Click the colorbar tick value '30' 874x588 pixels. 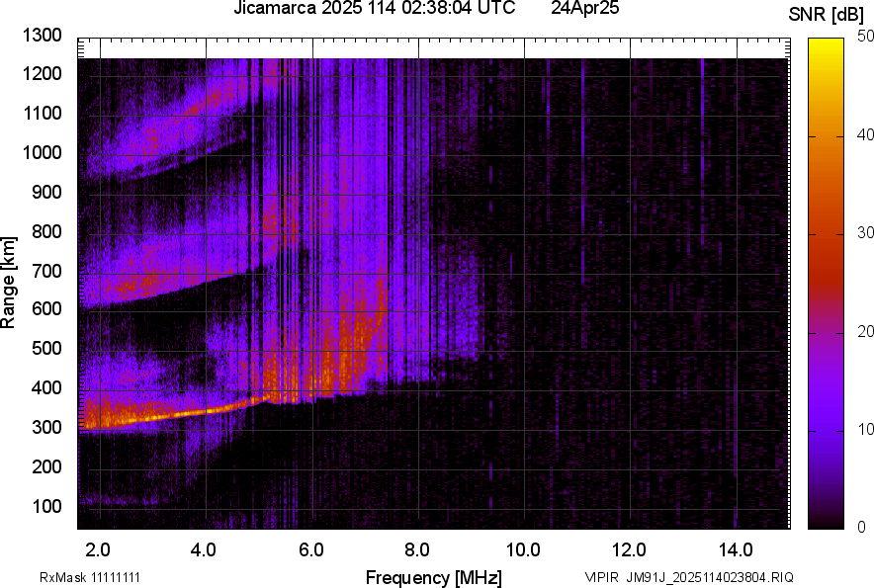coord(866,232)
